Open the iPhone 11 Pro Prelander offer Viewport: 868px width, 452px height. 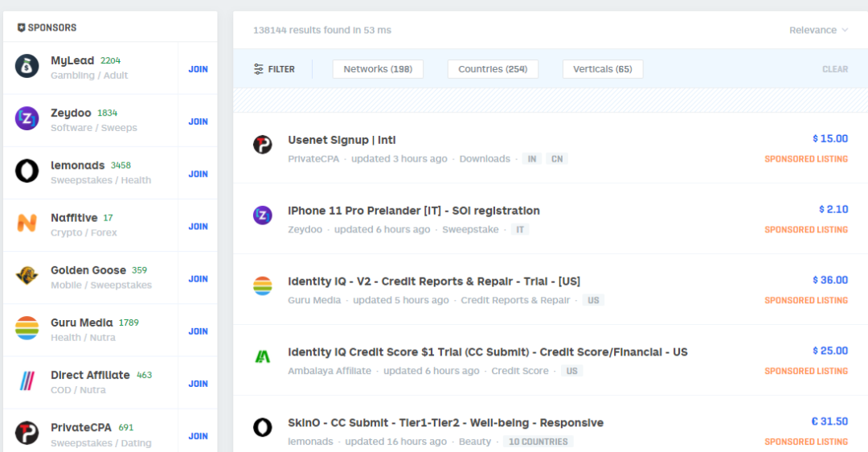coord(413,211)
